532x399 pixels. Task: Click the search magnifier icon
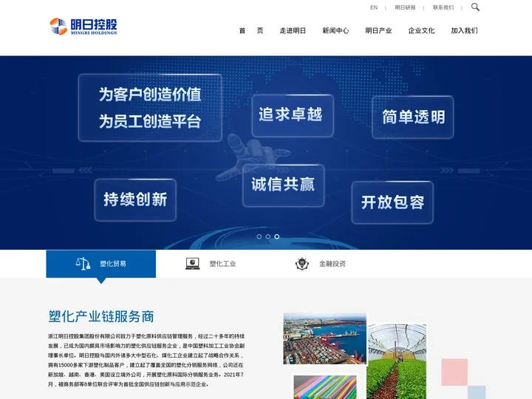[475, 7]
